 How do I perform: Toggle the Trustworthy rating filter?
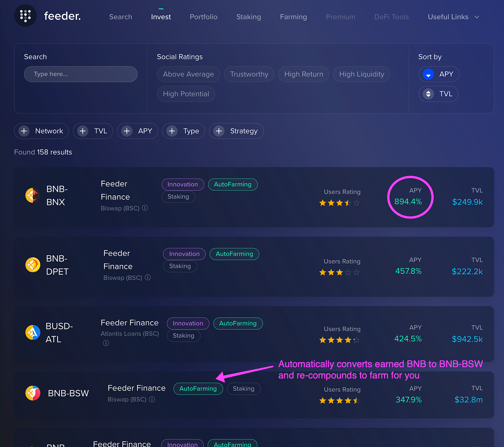249,74
